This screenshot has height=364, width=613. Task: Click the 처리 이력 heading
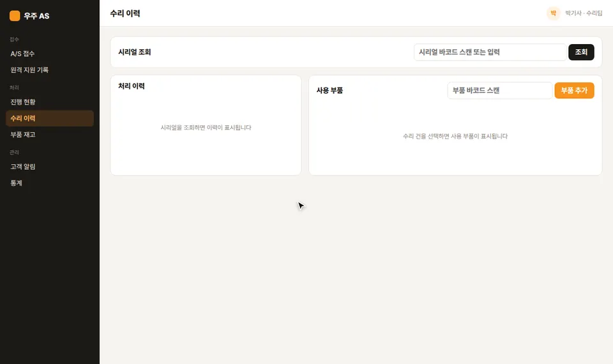click(132, 86)
